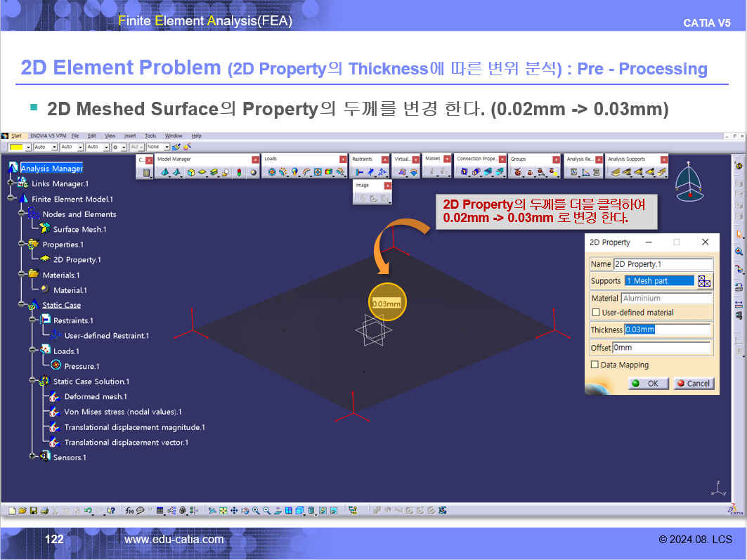Click the Thickness input field
Image resolution: width=747 pixels, height=560 pixels.
(x=668, y=330)
